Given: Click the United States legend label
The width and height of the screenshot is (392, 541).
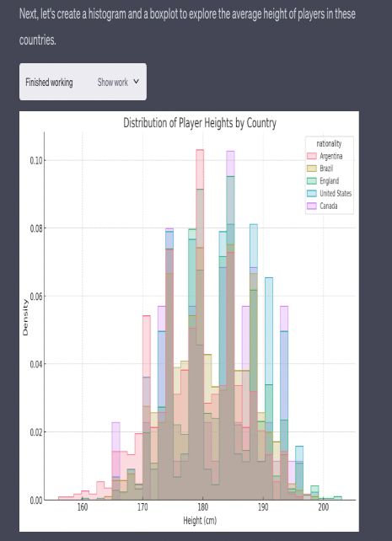Looking at the screenshot, I should tap(336, 193).
